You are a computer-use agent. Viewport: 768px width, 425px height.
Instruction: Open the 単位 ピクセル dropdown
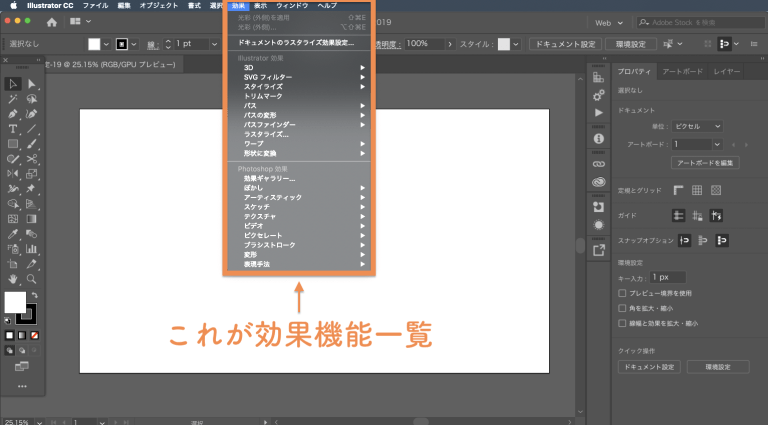tap(697, 126)
